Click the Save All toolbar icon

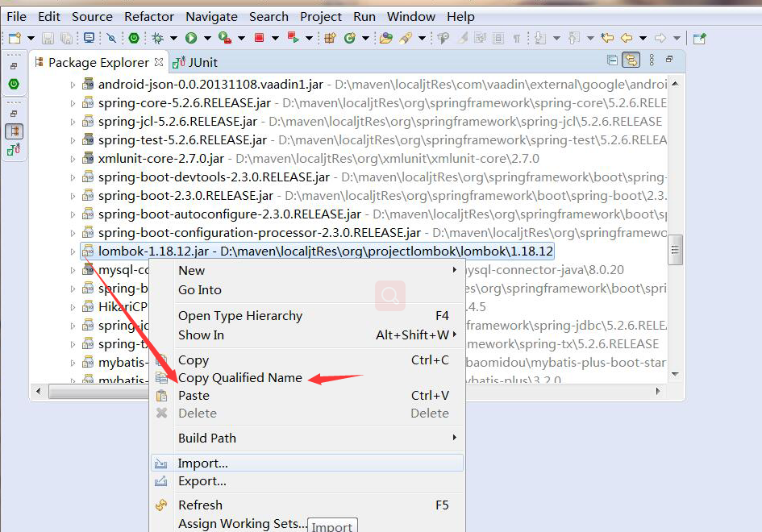(x=66, y=38)
